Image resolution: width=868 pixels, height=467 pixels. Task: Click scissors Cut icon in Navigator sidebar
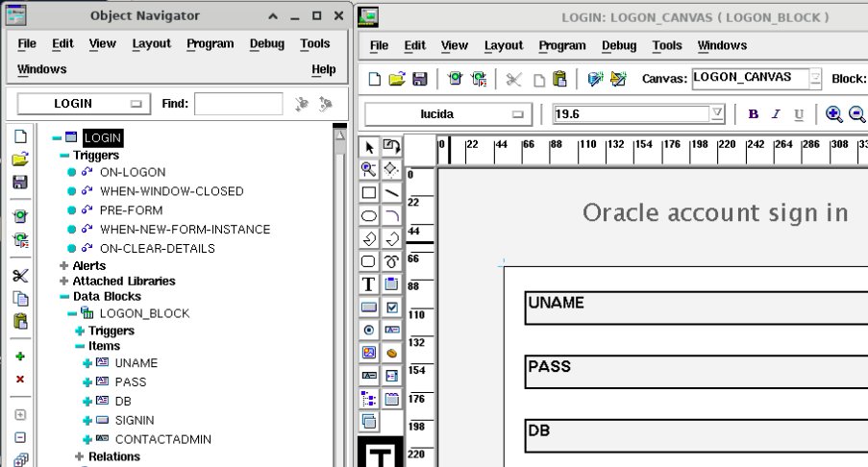tap(20, 276)
